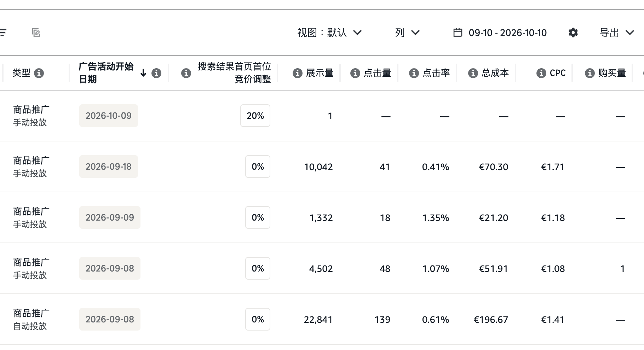
Task: Click info icon next to 总成本
Action: click(473, 73)
